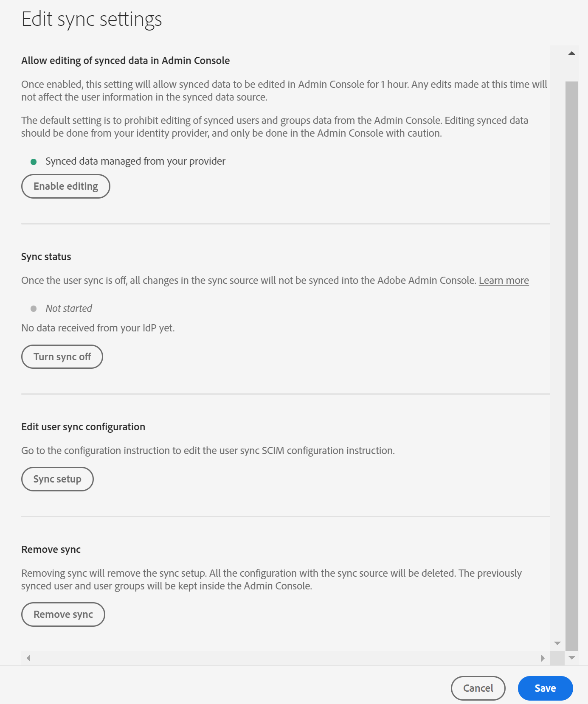The width and height of the screenshot is (588, 704).
Task: Click the green sync status indicator dot
Action: coord(34,161)
